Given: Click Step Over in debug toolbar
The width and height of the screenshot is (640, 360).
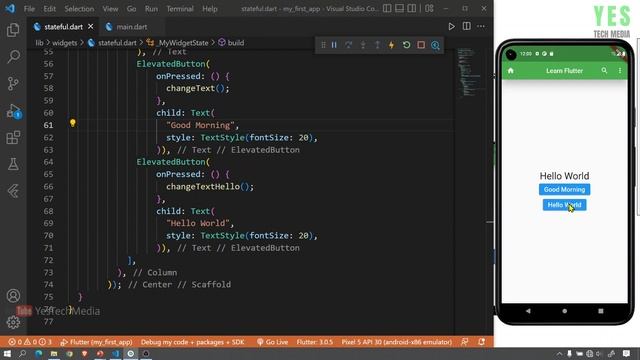Looking at the screenshot, I should pos(348,45).
